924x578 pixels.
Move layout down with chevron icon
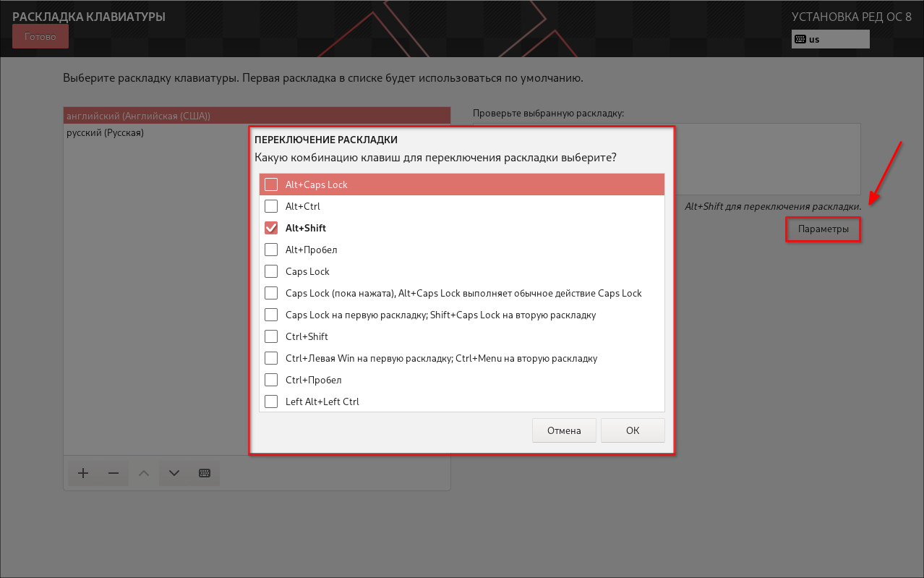coord(174,473)
